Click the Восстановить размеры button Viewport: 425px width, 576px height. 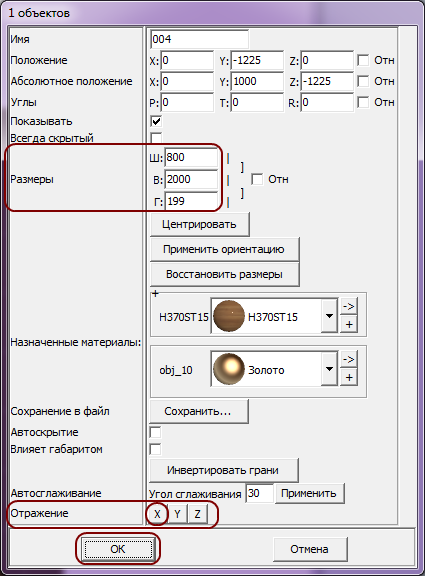224,274
